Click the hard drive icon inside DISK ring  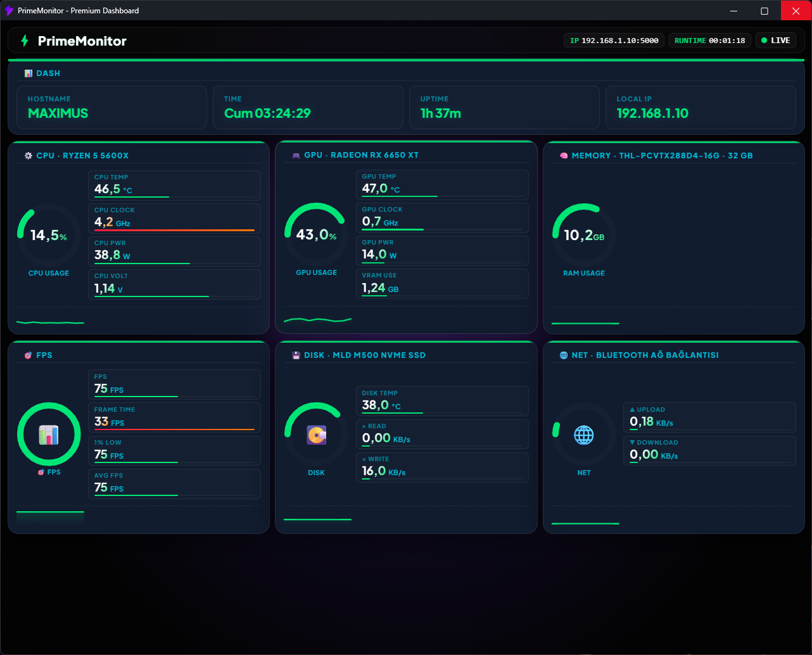point(317,435)
